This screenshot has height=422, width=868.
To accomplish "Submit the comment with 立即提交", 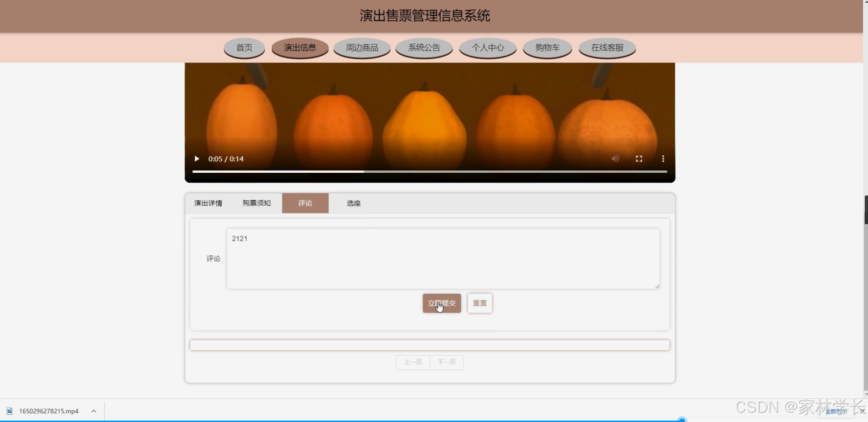I will click(x=442, y=303).
